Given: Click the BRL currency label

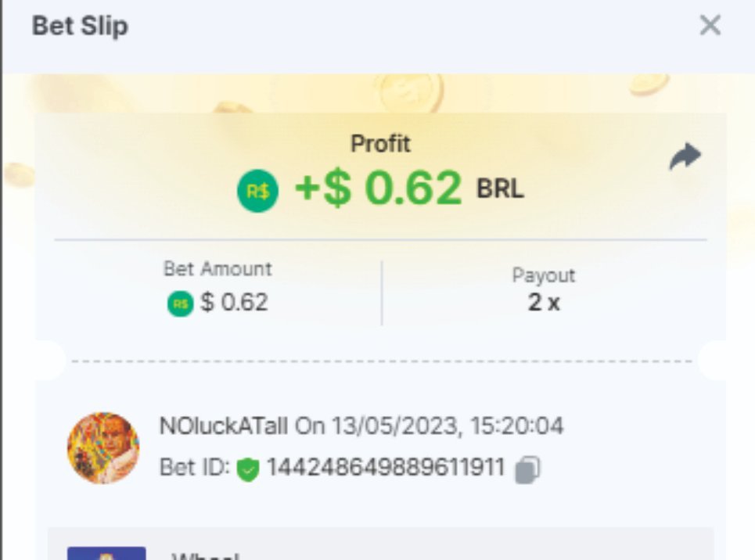Looking at the screenshot, I should tap(500, 188).
